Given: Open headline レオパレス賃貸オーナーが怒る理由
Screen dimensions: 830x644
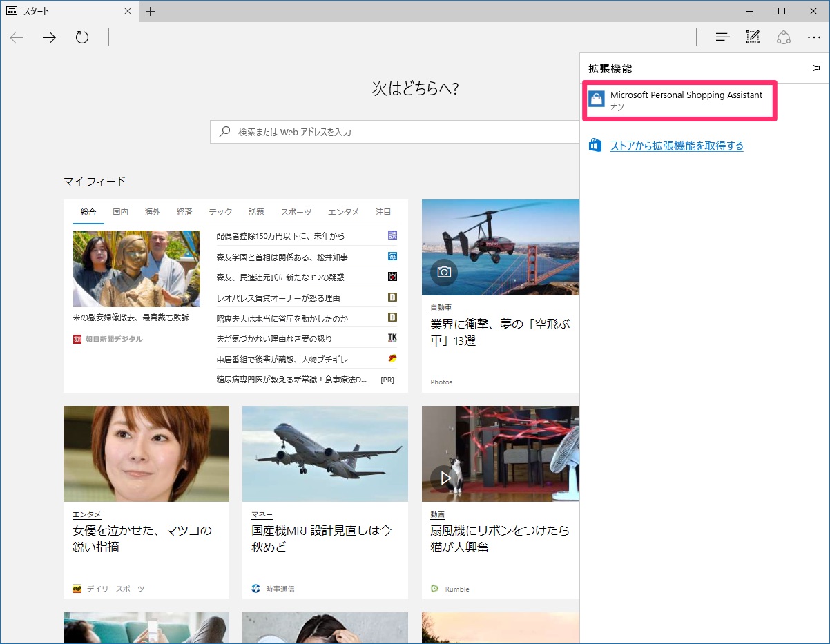Looking at the screenshot, I should click(x=278, y=298).
